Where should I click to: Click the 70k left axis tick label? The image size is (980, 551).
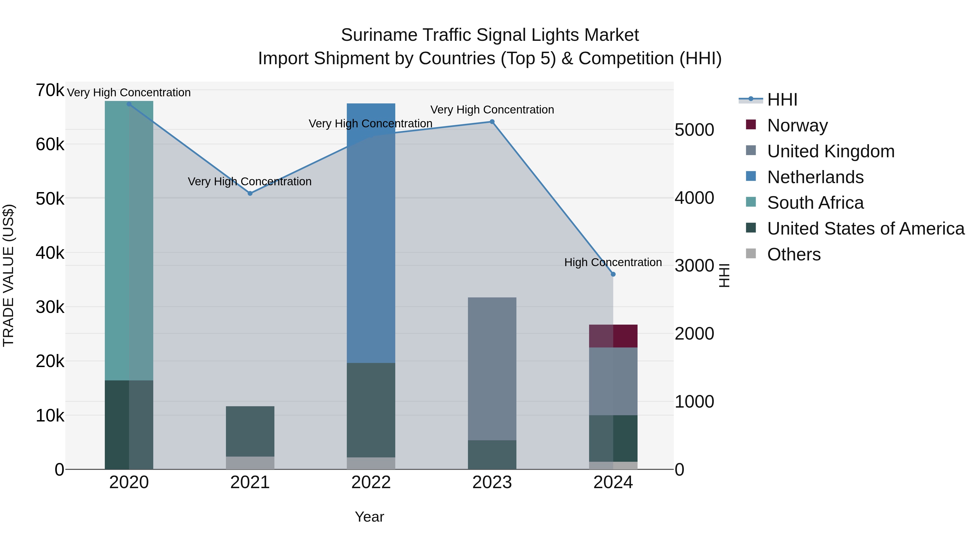coord(50,91)
